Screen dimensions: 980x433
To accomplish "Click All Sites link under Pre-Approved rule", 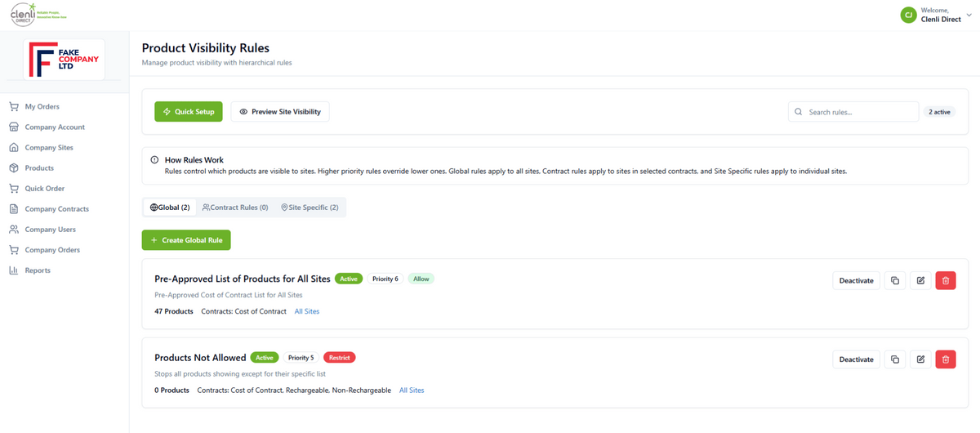I will (307, 311).
